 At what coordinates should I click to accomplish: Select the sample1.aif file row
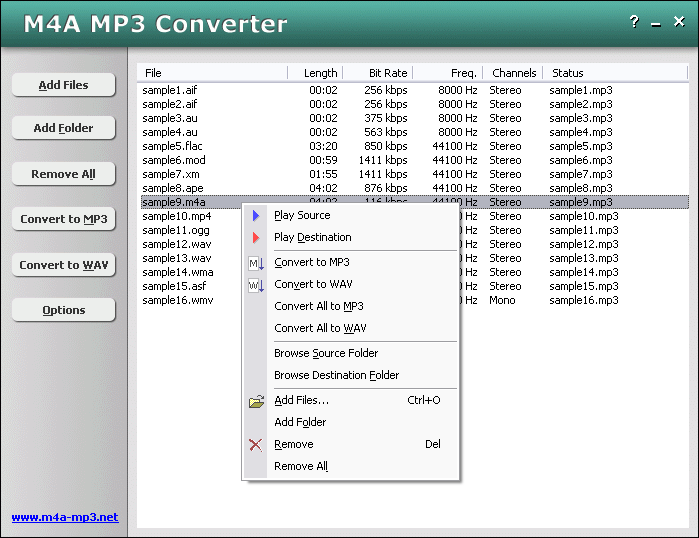(x=415, y=90)
